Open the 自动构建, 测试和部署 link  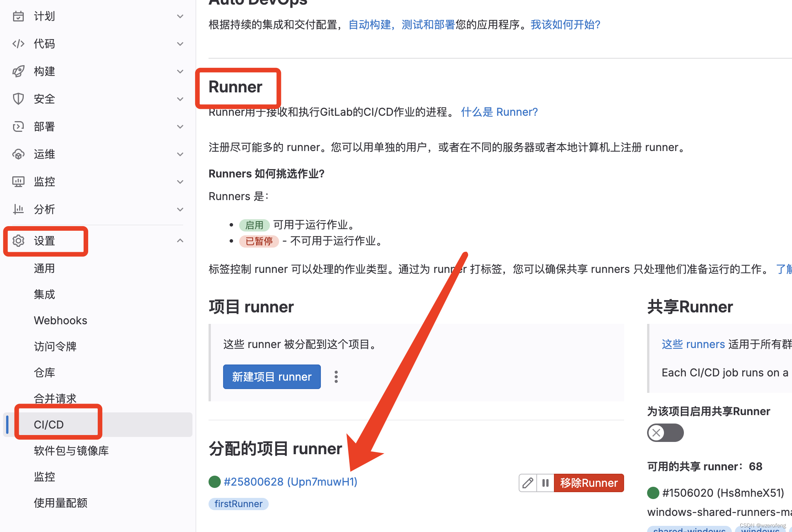(401, 25)
